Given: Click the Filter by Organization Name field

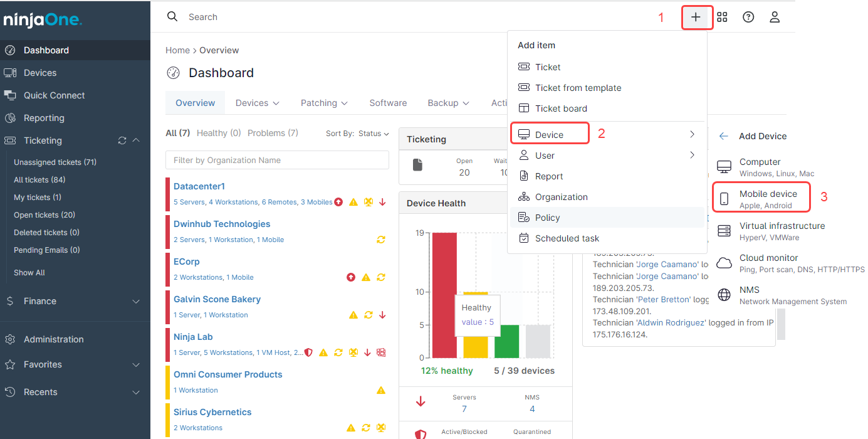Looking at the screenshot, I should pyautogui.click(x=277, y=161).
